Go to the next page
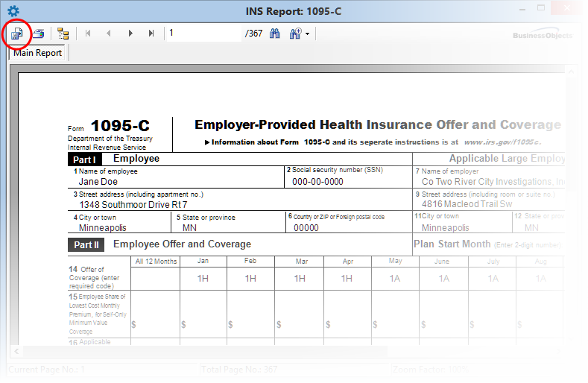 [x=130, y=34]
